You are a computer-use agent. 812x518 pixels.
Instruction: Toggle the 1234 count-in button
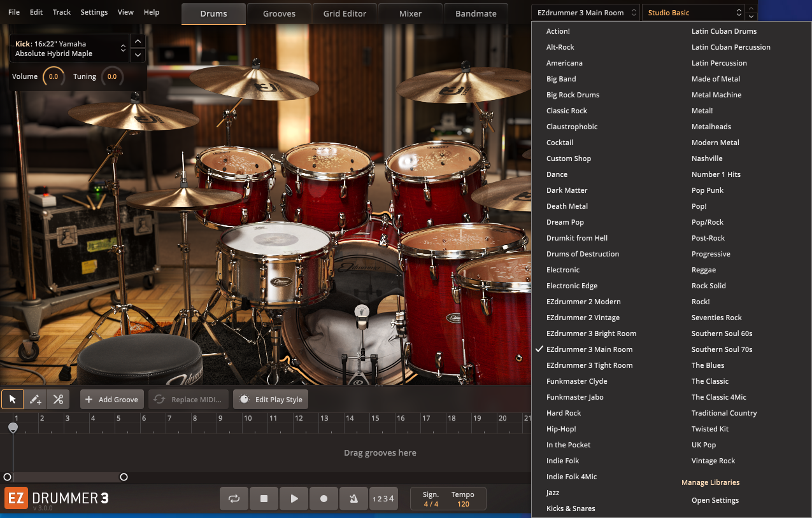(x=383, y=499)
